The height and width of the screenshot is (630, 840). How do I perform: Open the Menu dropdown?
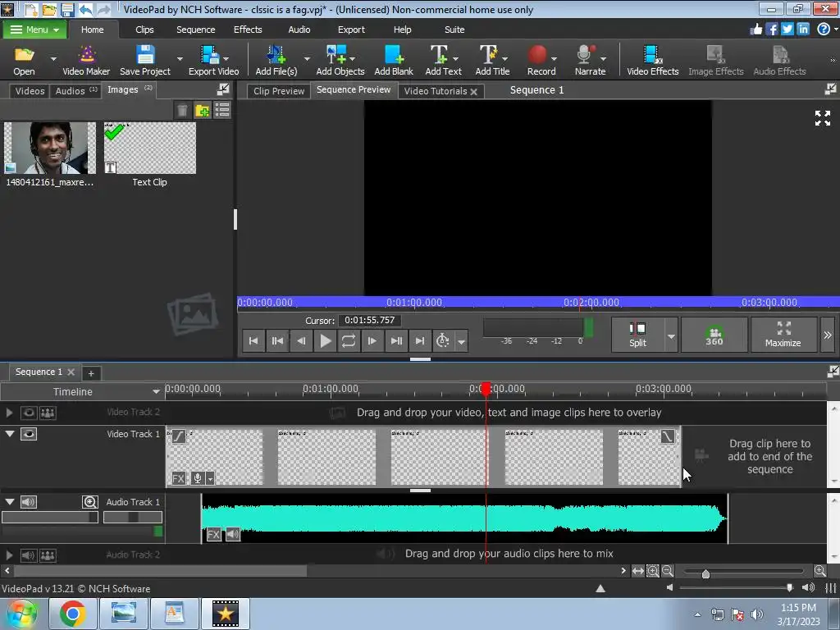click(x=34, y=30)
